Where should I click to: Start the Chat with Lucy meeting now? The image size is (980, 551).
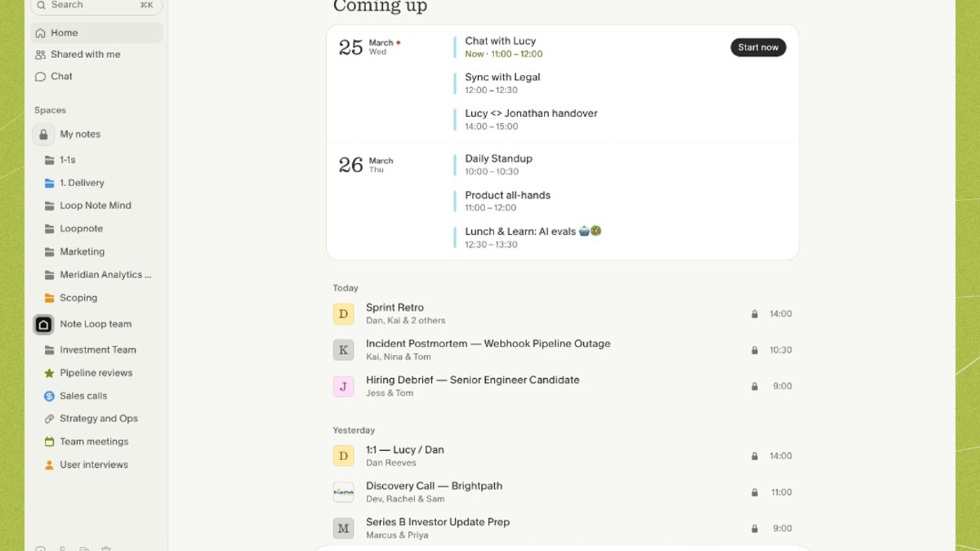pyautogui.click(x=758, y=48)
